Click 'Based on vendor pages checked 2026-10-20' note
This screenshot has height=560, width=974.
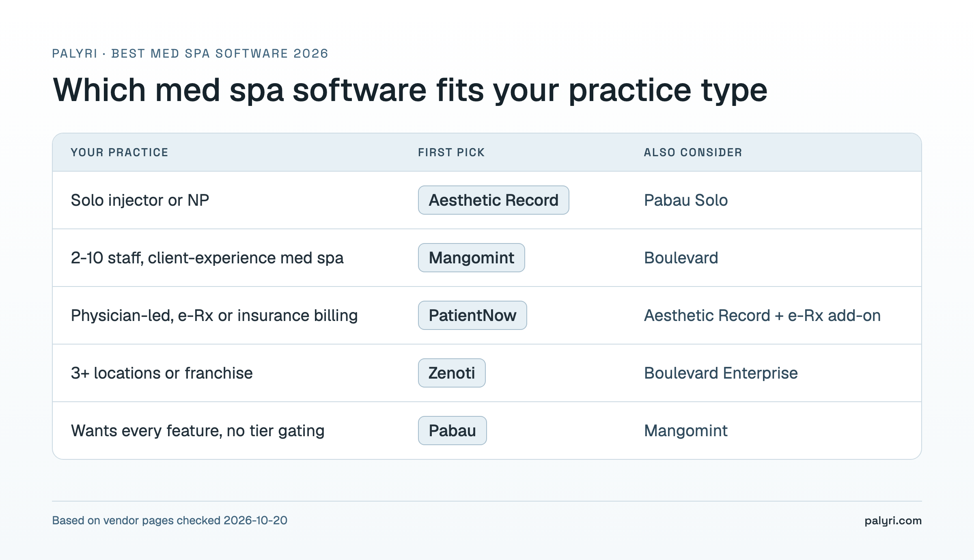(170, 521)
